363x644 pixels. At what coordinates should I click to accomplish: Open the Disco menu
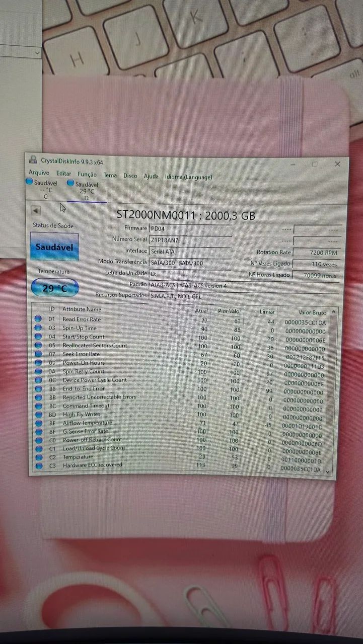coord(130,176)
